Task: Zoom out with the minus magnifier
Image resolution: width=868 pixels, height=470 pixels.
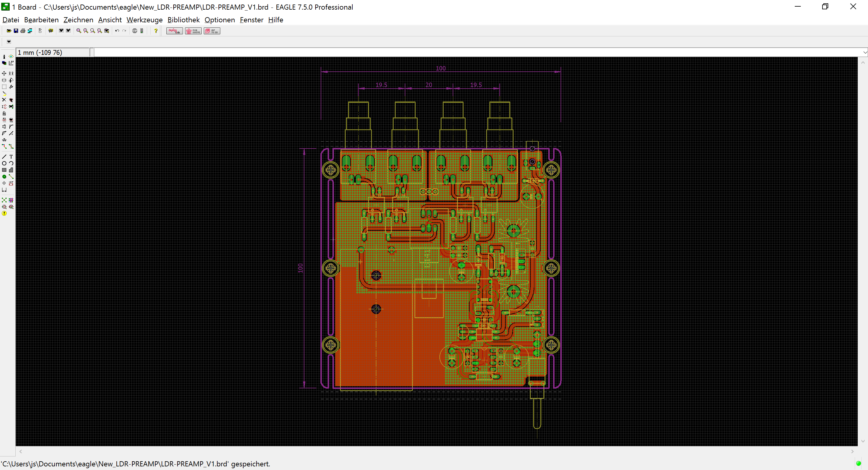Action: [93, 31]
